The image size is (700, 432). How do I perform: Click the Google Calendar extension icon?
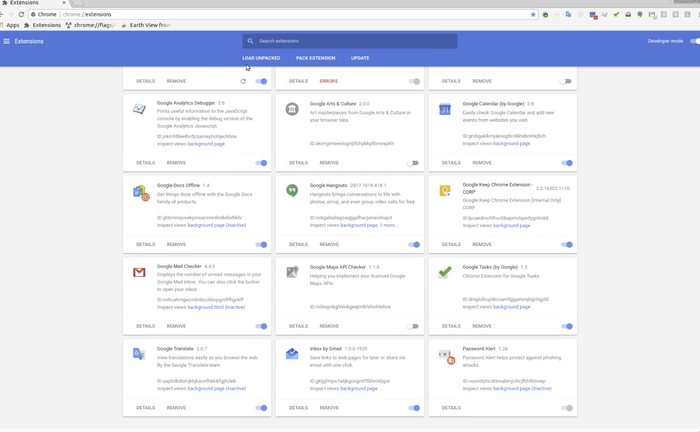[445, 108]
